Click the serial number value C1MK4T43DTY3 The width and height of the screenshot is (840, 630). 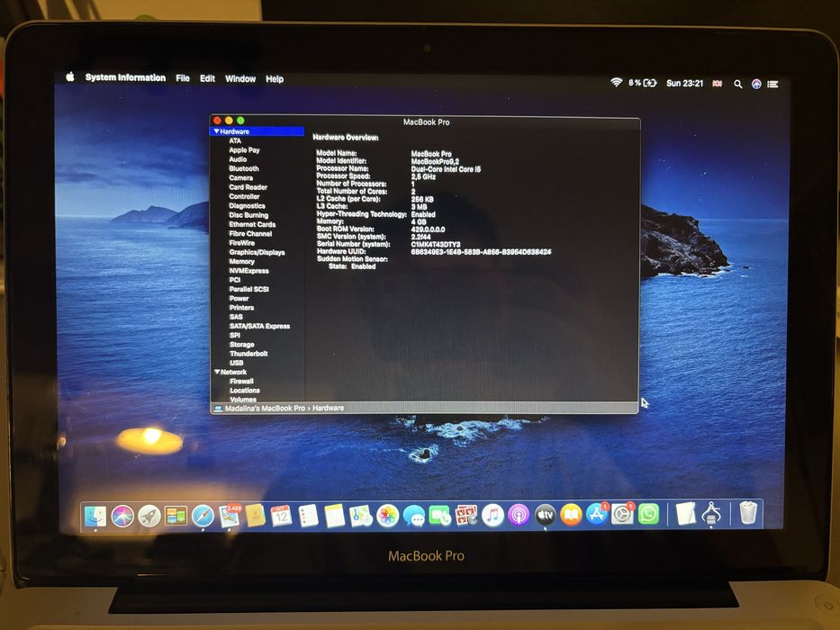click(x=436, y=244)
